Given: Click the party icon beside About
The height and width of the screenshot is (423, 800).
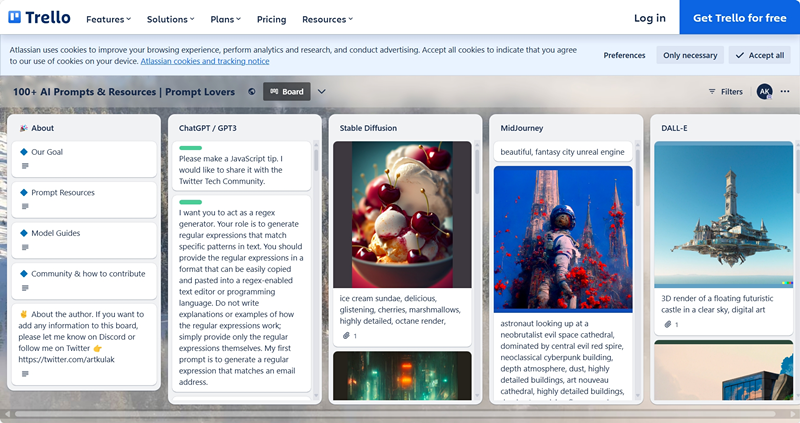Looking at the screenshot, I should pyautogui.click(x=23, y=128).
